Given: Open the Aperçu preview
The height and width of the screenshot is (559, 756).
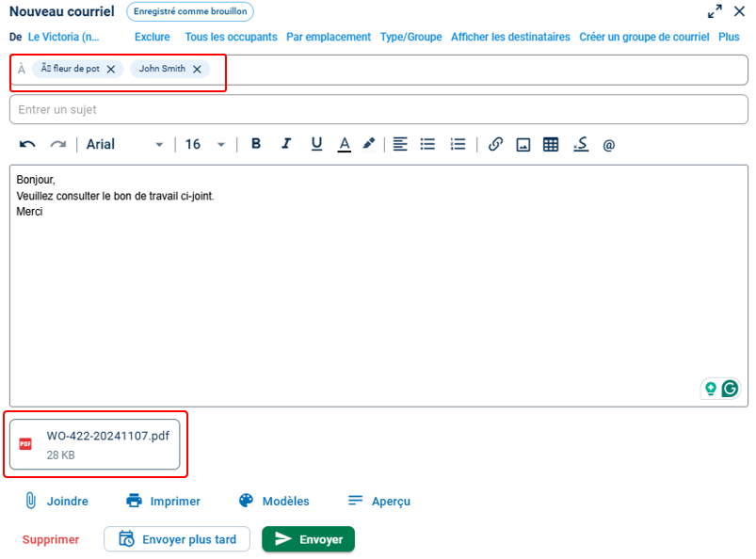Looking at the screenshot, I should point(379,502).
